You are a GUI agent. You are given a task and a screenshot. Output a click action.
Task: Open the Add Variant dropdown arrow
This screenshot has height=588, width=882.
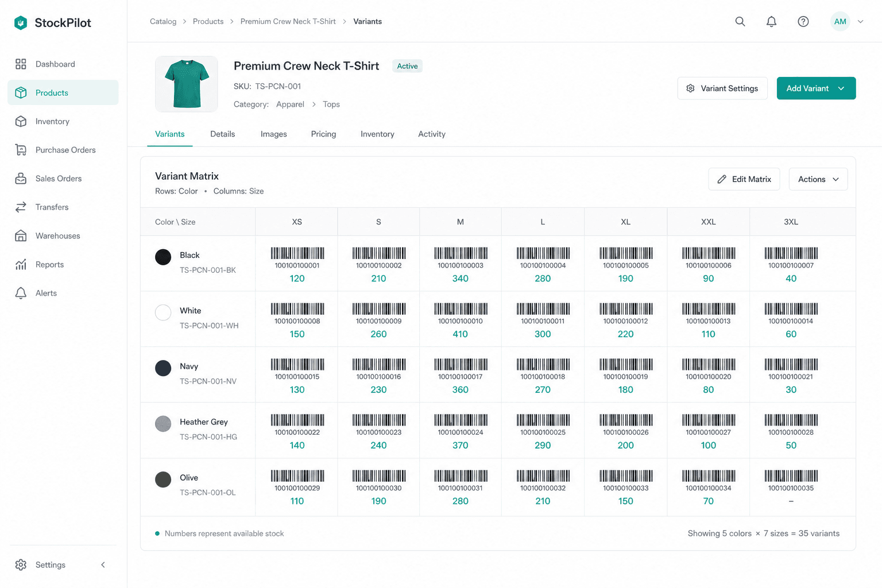pyautogui.click(x=841, y=88)
